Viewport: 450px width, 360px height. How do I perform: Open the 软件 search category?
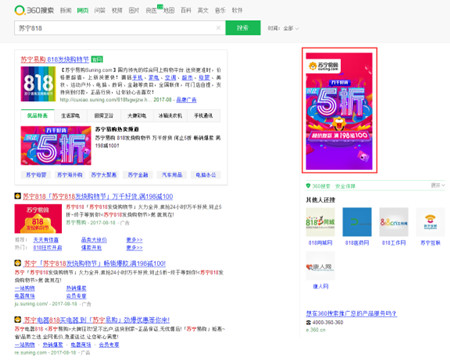(x=237, y=10)
